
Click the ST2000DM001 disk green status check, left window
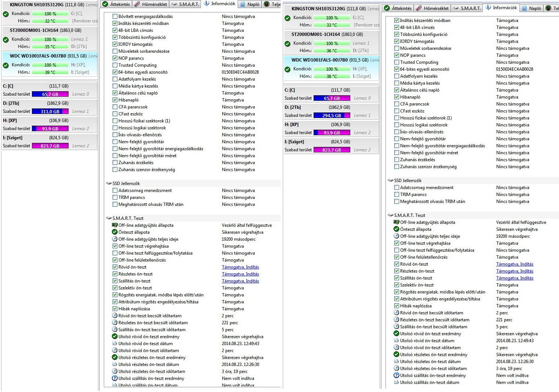tap(6, 40)
